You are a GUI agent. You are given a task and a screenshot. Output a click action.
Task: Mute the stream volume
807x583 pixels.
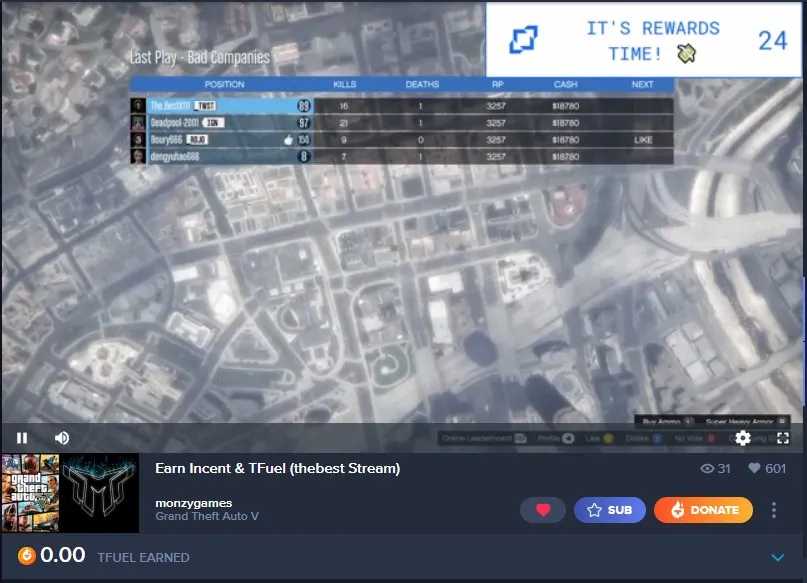coord(62,438)
